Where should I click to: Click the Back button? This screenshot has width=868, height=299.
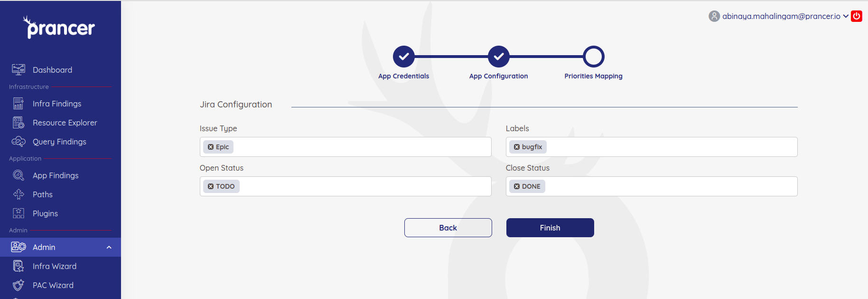point(448,228)
